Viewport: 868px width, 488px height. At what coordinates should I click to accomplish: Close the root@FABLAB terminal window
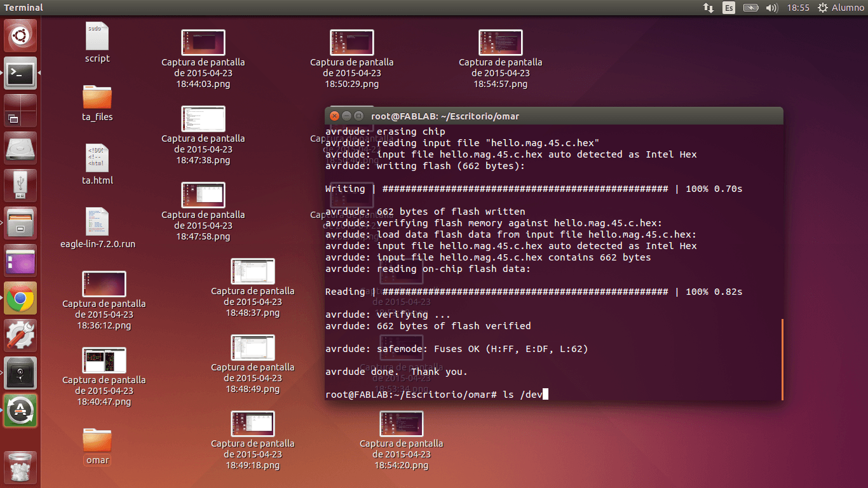coord(335,116)
